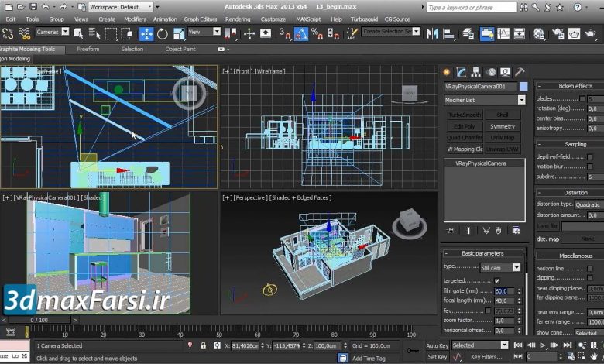Switch to the Display command panel tab
Viewport: 604px width, 364px height.
point(506,72)
